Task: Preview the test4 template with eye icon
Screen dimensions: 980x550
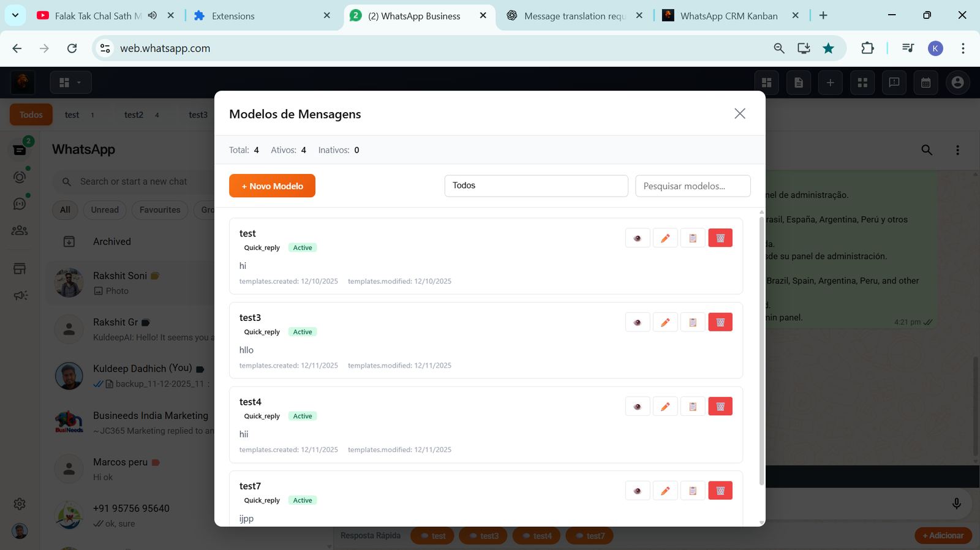Action: (x=638, y=407)
